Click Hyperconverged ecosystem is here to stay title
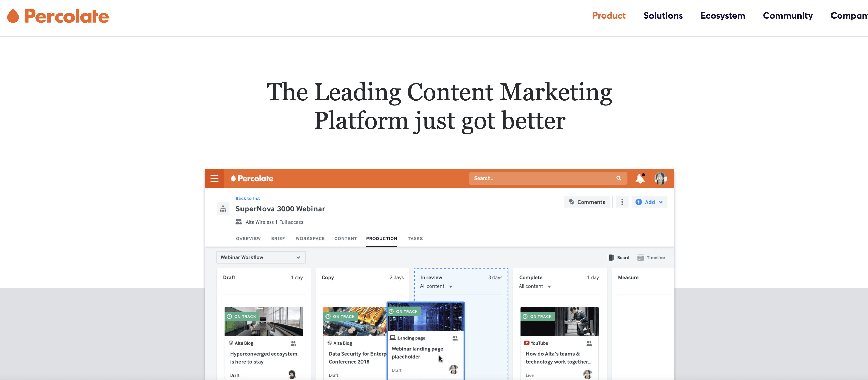868x380 pixels. (263, 358)
